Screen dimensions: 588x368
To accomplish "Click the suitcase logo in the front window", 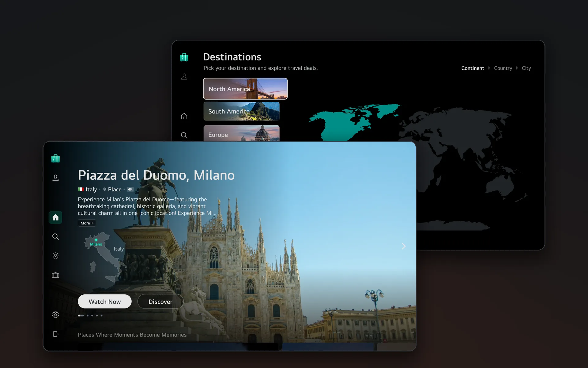I will 55,158.
